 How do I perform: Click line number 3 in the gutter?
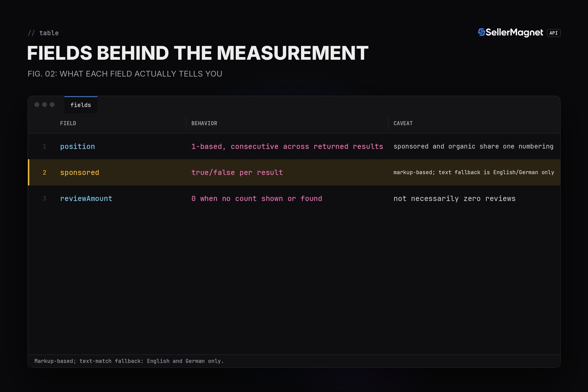(x=44, y=198)
